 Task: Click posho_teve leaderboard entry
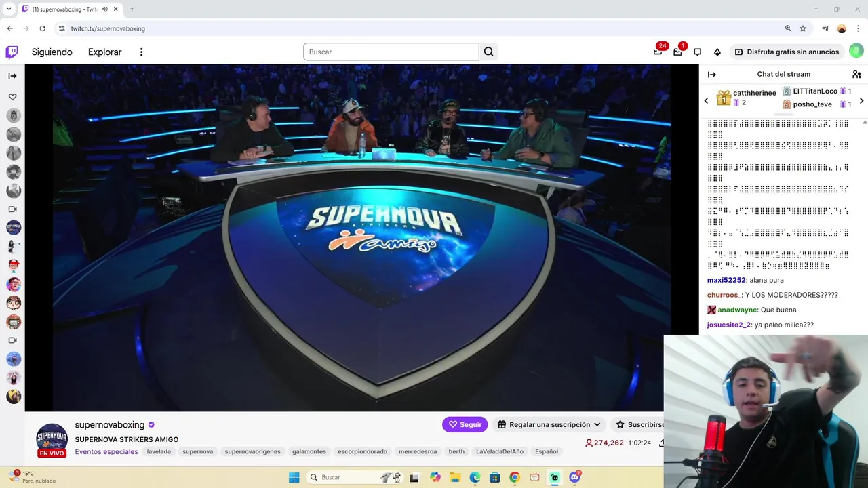pos(816,104)
